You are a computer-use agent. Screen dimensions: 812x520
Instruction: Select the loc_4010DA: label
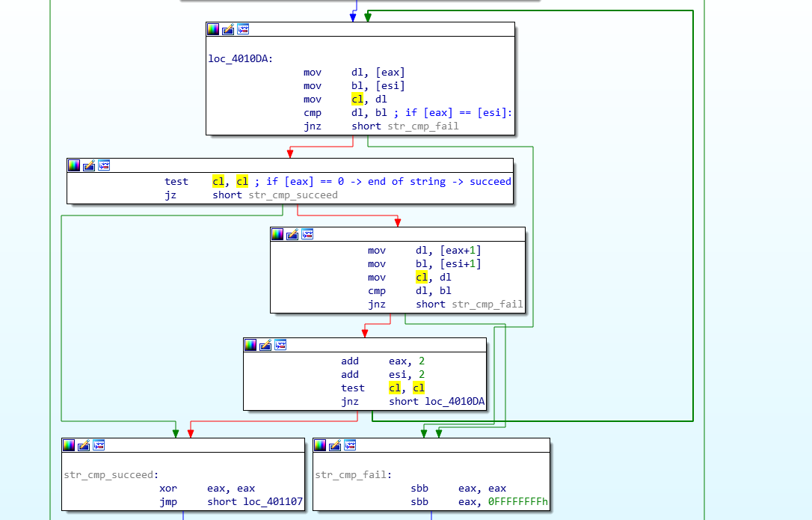241,58
